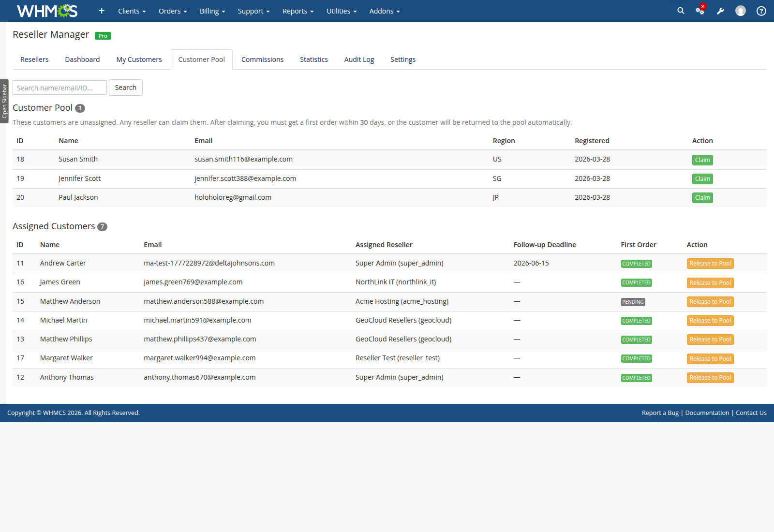Open the search magnifier icon
The height and width of the screenshot is (532, 774).
coord(681,11)
